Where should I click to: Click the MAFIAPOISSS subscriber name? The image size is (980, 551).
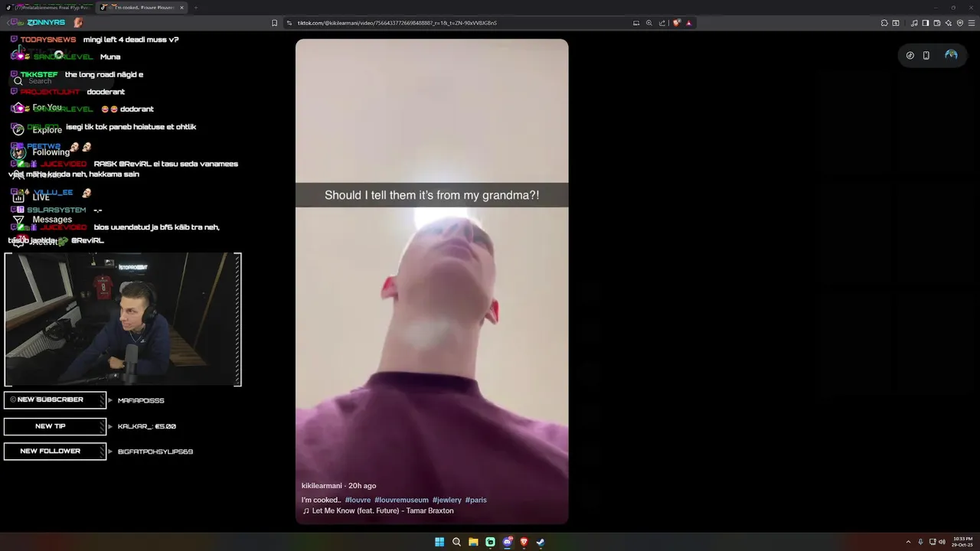141,400
